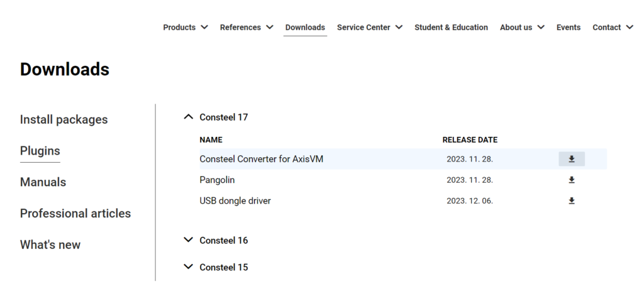The width and height of the screenshot is (644, 291).
Task: Click the Pangolin download icon
Action: coord(571,180)
